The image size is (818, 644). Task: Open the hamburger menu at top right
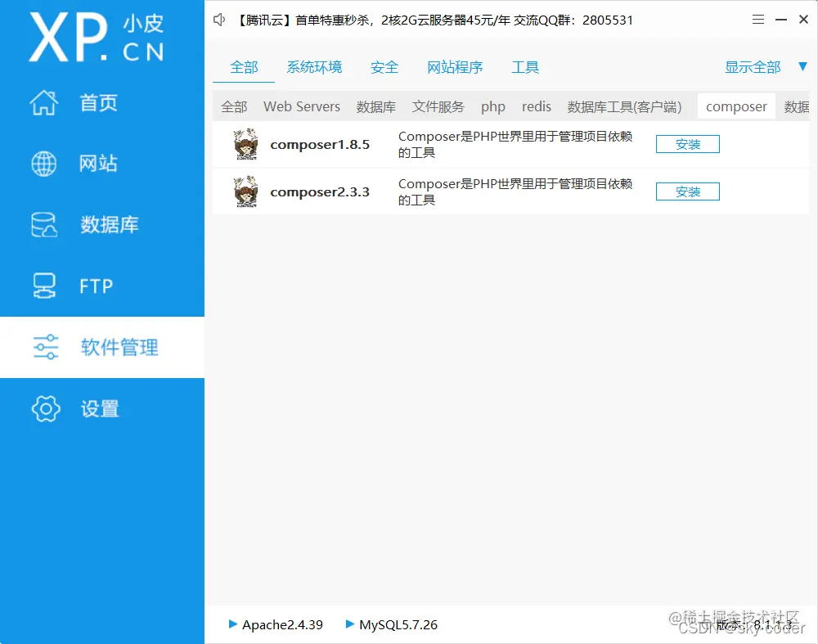758,19
